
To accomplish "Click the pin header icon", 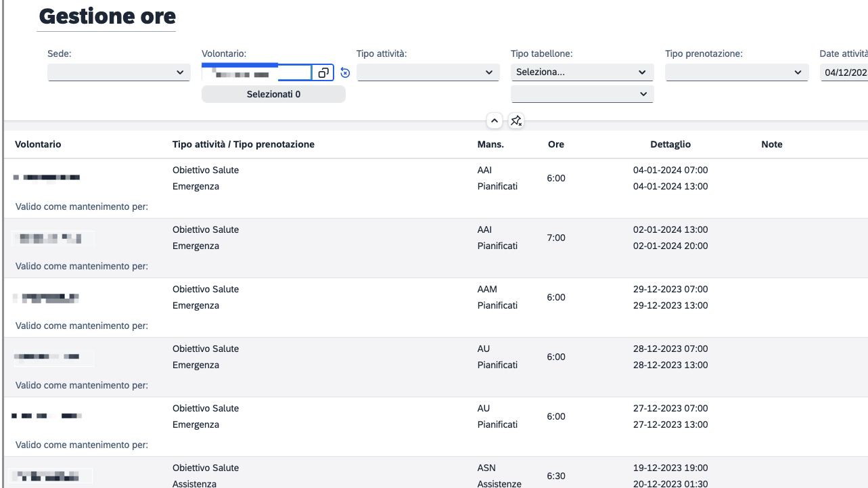I will point(516,120).
